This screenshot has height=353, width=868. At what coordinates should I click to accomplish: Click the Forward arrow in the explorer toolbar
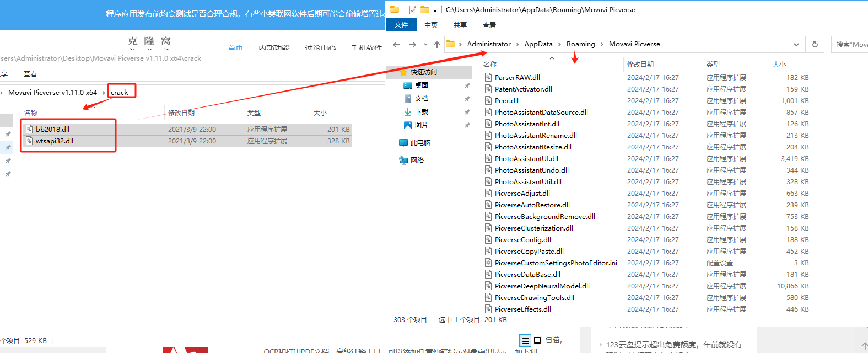pos(412,44)
